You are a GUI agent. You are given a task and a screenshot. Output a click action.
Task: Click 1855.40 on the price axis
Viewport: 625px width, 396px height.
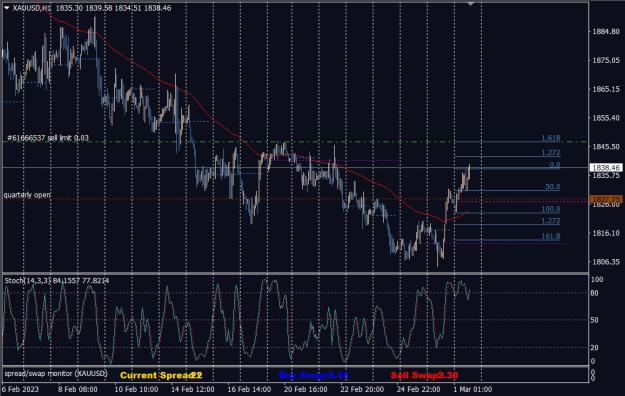pyautogui.click(x=606, y=118)
